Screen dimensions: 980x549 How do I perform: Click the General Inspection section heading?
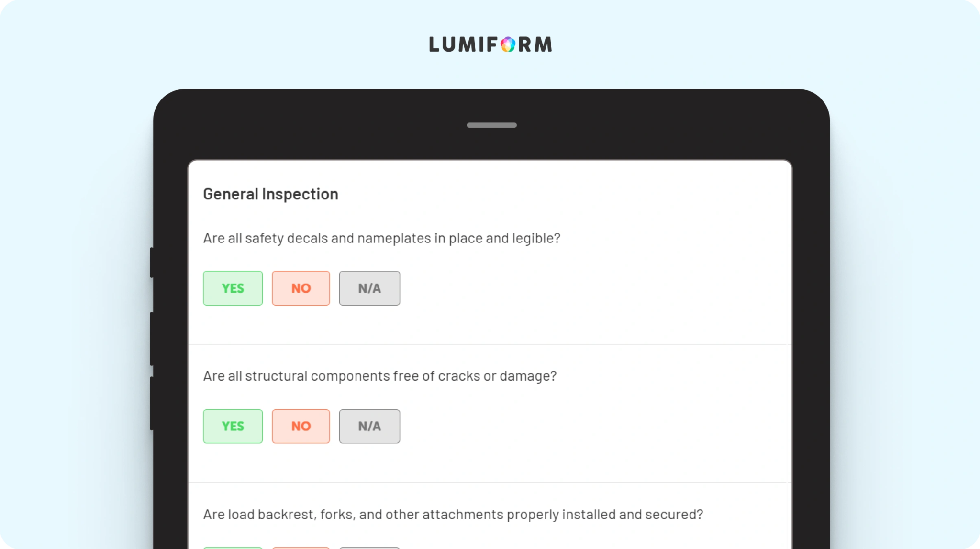[271, 194]
